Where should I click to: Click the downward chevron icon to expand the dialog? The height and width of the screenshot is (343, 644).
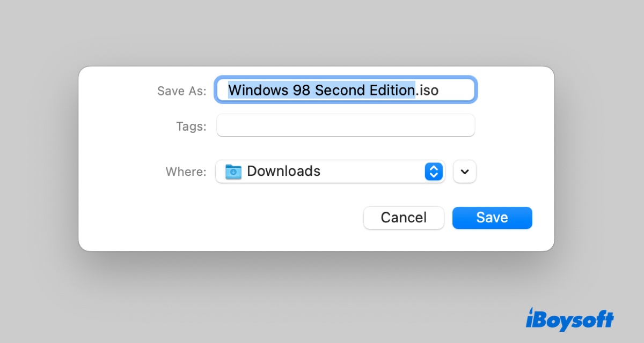coord(464,171)
